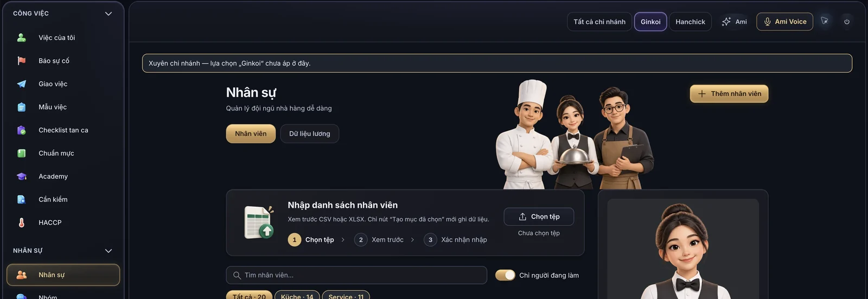The image size is (868, 299).
Task: Click the Academy graduation cap icon
Action: pyautogui.click(x=22, y=176)
